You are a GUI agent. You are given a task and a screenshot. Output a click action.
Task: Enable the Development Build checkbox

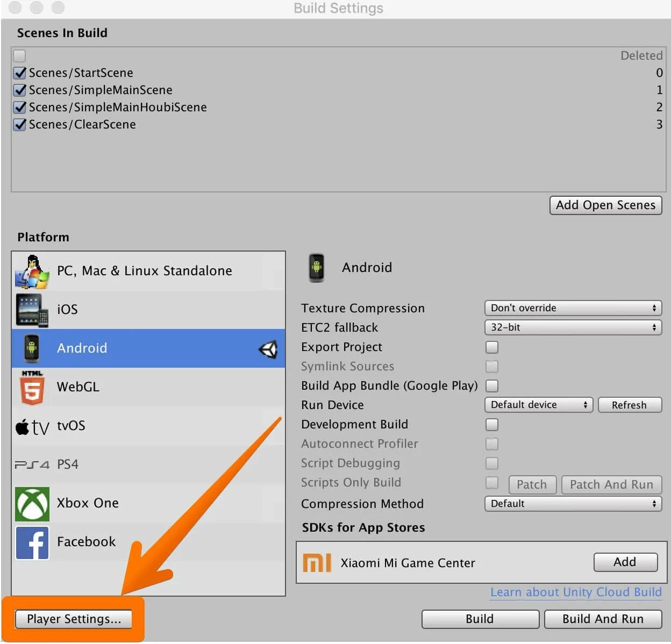tap(492, 425)
